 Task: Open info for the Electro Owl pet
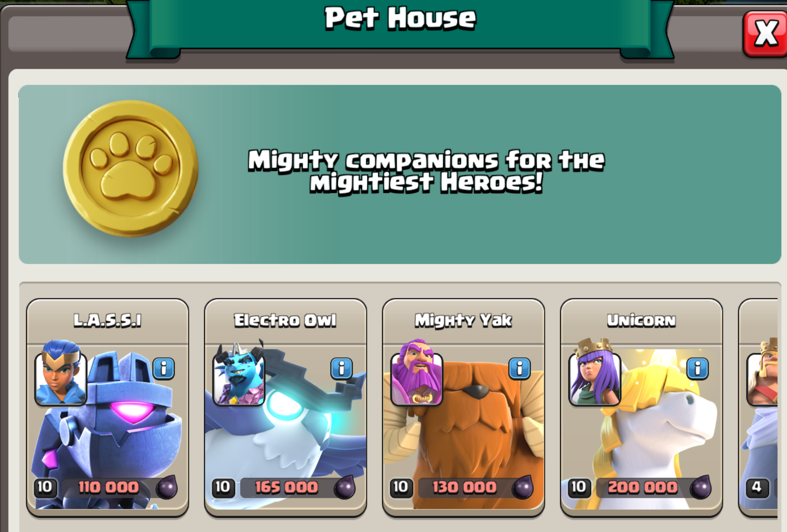pyautogui.click(x=342, y=368)
